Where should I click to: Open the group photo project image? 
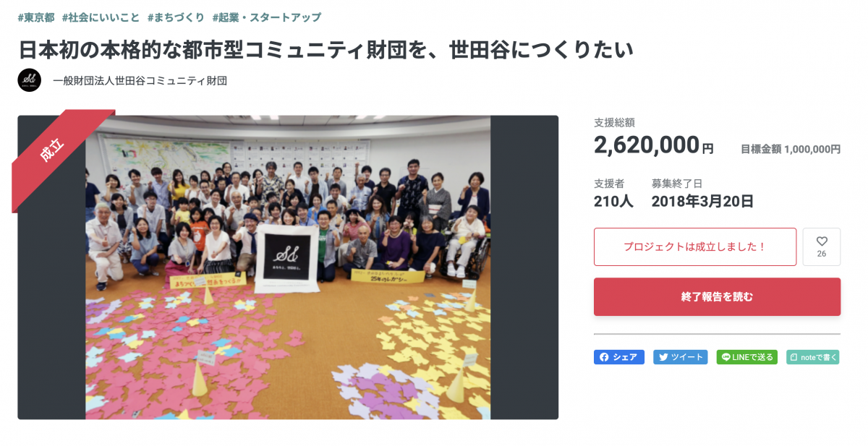(288, 267)
